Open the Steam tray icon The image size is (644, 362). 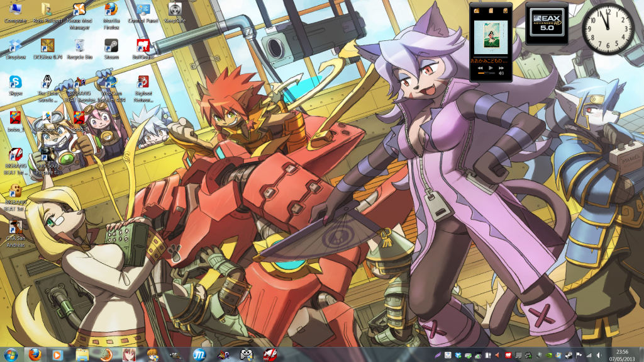pyautogui.click(x=569, y=355)
